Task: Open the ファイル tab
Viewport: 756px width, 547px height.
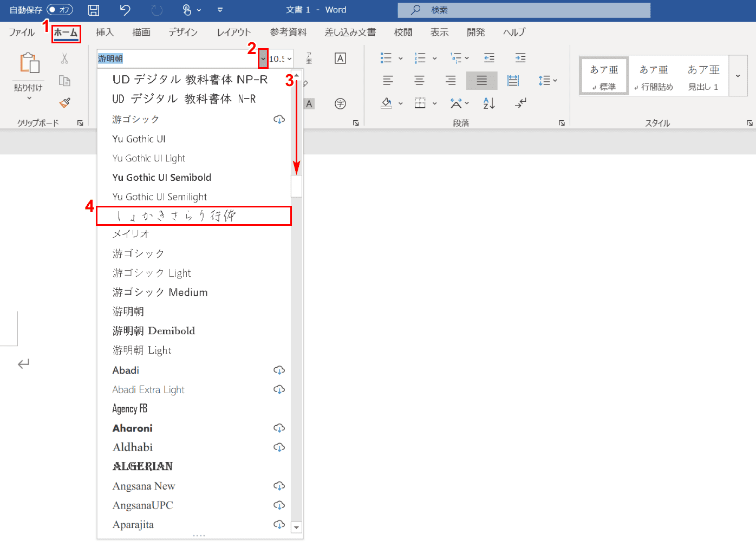Action: point(22,32)
